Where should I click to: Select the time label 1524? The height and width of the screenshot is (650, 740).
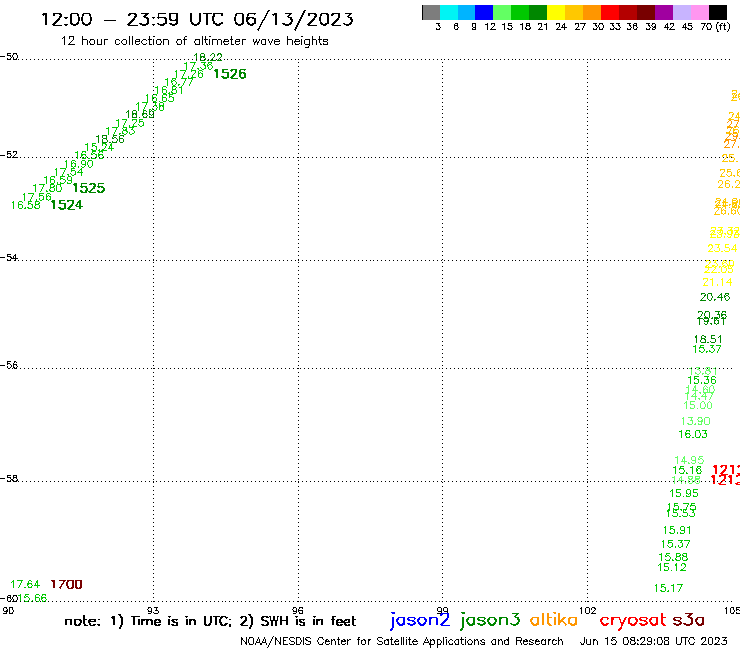point(67,205)
